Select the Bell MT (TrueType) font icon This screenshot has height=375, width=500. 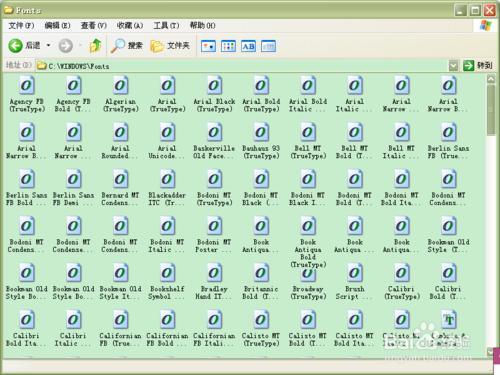308,141
